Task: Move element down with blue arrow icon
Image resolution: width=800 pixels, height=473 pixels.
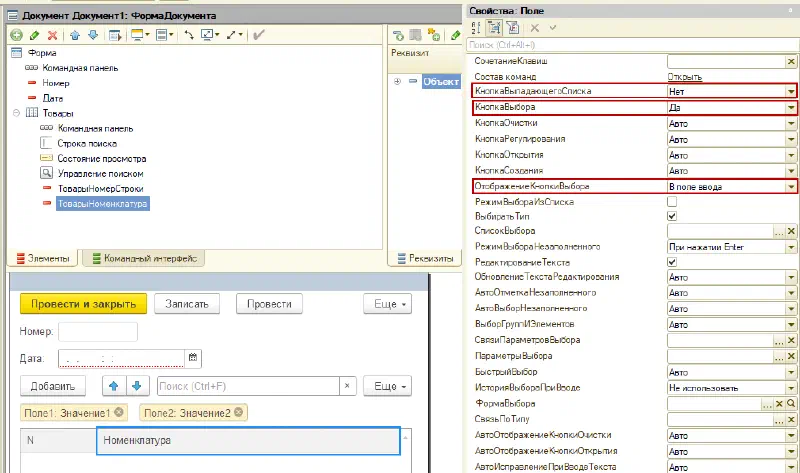Action: [93, 35]
